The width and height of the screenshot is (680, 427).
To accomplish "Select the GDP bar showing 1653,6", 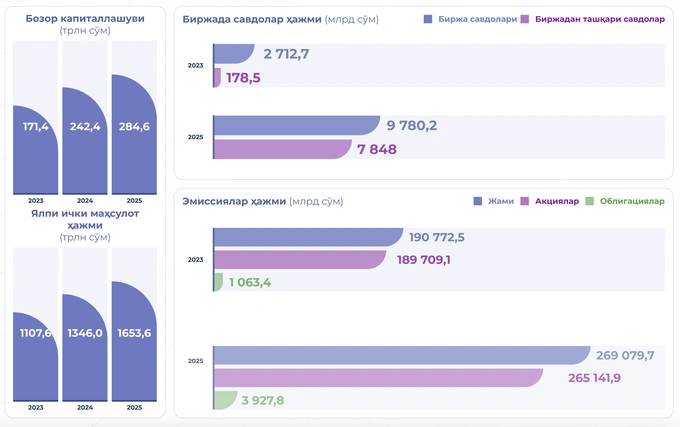I will (134, 341).
